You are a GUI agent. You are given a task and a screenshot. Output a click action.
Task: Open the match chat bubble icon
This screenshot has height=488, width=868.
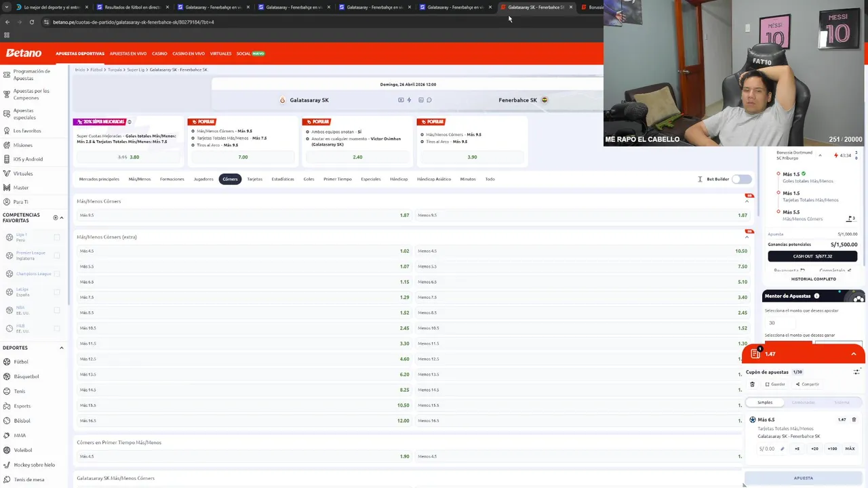429,100
